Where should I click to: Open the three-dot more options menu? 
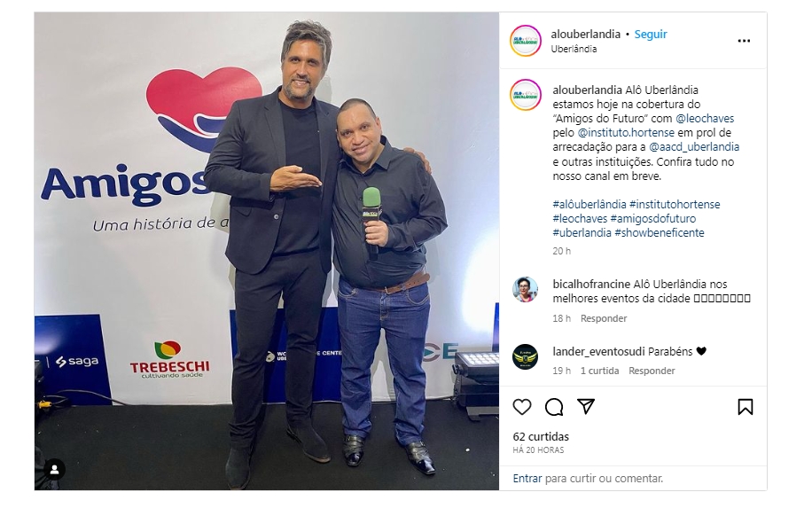click(744, 41)
